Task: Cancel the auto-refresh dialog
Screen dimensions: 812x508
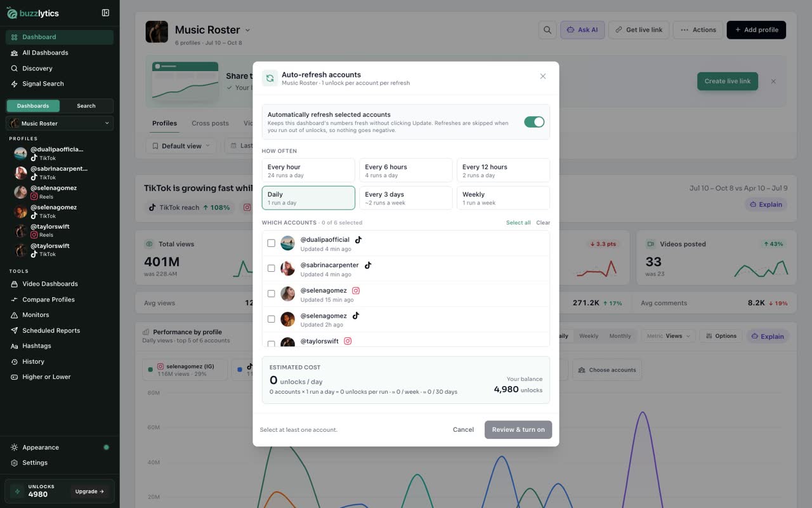Action: (463, 430)
